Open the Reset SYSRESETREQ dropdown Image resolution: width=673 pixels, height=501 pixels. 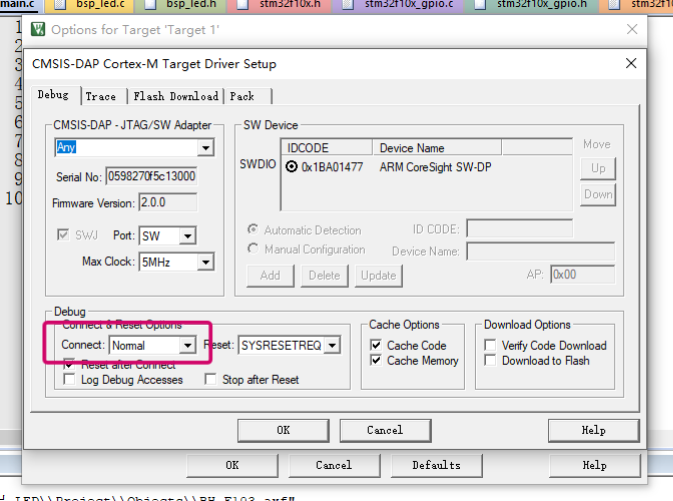[x=332, y=345]
